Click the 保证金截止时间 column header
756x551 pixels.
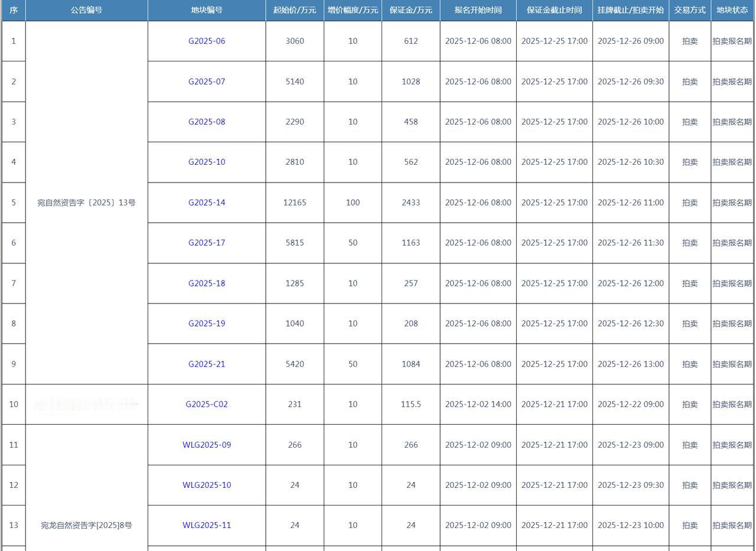555,10
